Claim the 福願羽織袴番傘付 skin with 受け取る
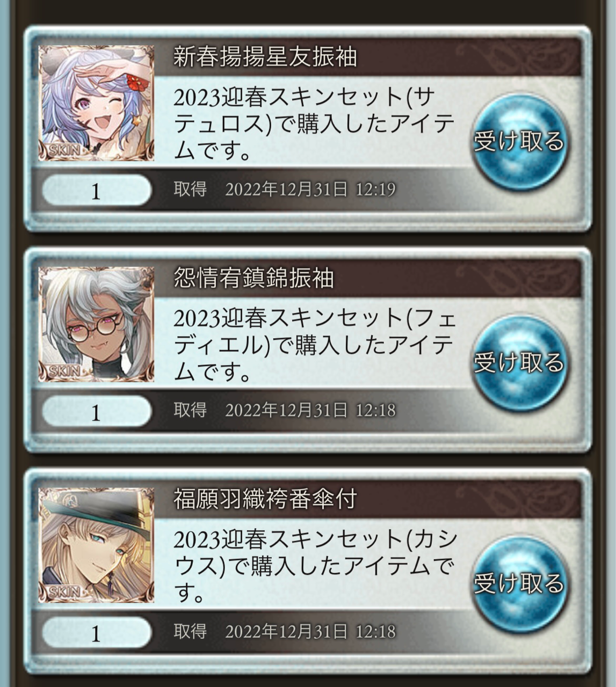616x687 pixels. (x=519, y=584)
